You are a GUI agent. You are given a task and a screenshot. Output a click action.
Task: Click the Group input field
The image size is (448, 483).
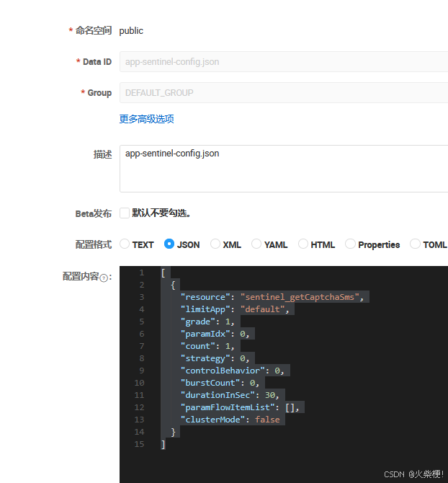(284, 93)
